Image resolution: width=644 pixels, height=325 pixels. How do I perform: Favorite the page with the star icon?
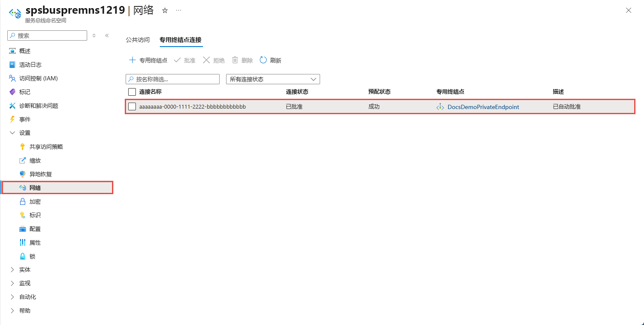click(x=165, y=11)
